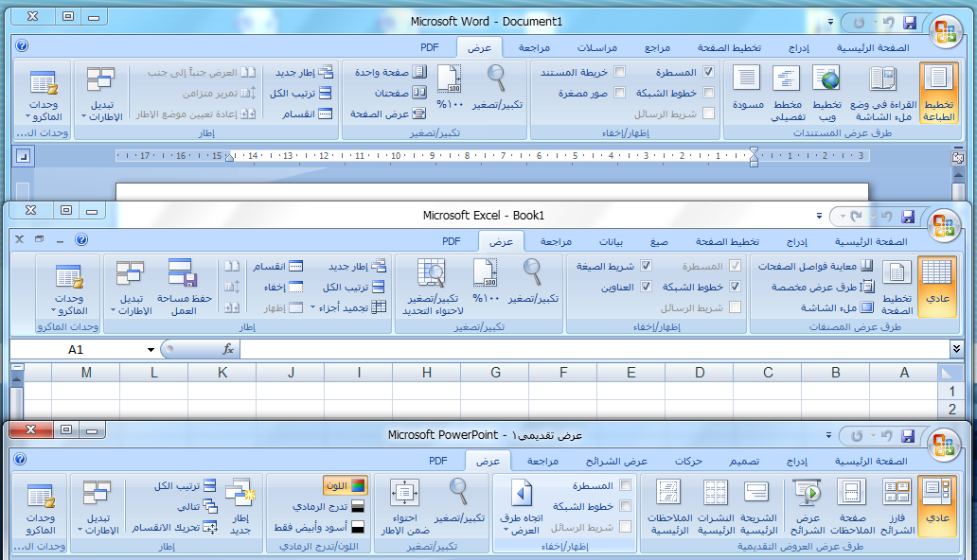Enable Gridlines checkbox in PowerPoint
Viewport: 977px width, 560px height.
625,506
